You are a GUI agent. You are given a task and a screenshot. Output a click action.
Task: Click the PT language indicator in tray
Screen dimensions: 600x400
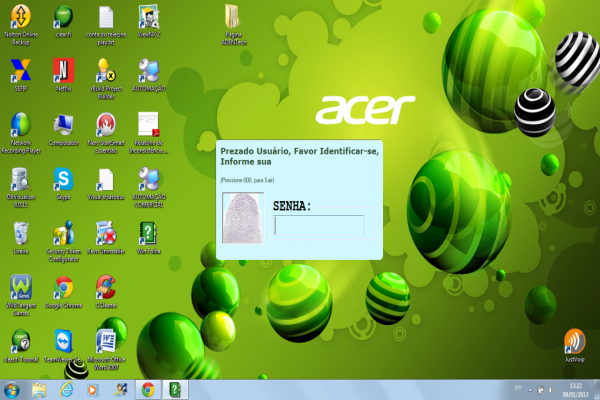click(518, 389)
